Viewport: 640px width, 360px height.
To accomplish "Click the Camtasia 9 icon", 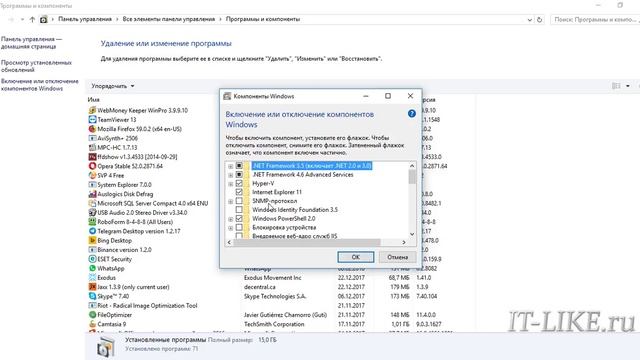I will point(92,324).
